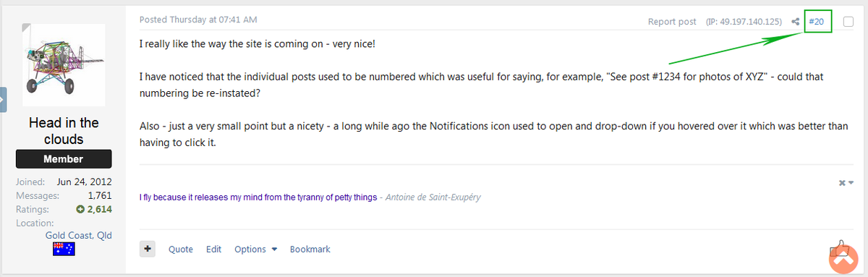Viewport: 868px width, 277px height.
Task: Click the Gold Coast, Qld location link
Action: tap(78, 235)
